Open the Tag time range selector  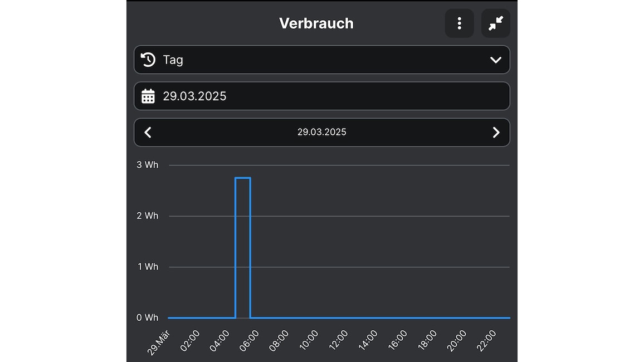pyautogui.click(x=322, y=60)
